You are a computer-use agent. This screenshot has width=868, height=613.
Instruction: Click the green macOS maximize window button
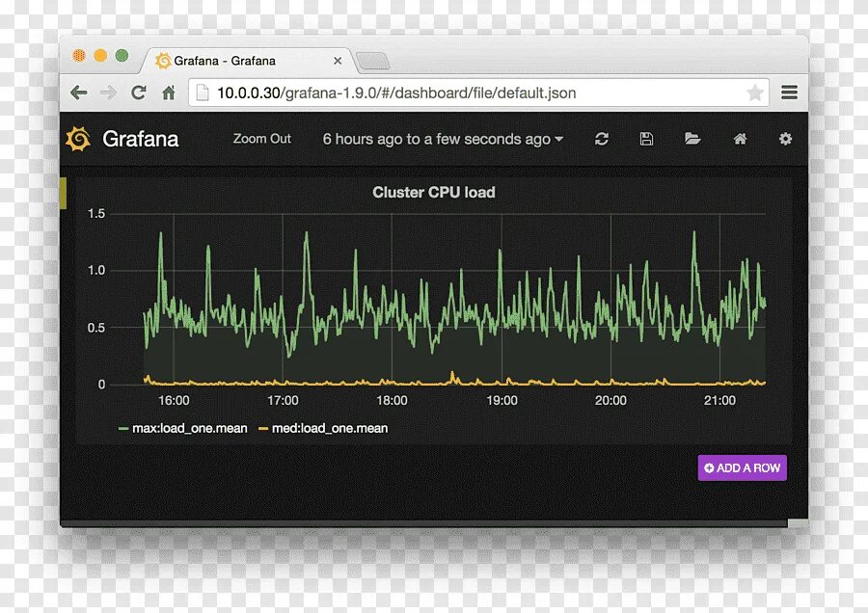[x=122, y=55]
